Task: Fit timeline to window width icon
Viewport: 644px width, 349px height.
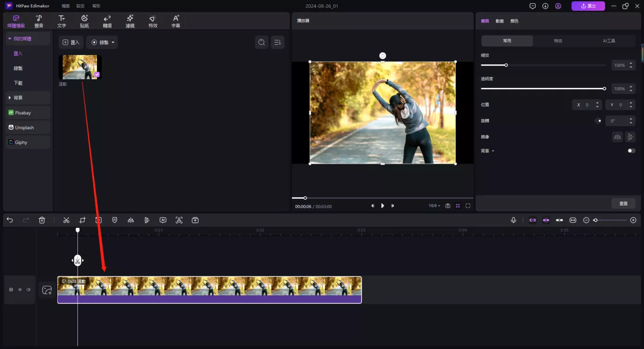Action: 573,220
